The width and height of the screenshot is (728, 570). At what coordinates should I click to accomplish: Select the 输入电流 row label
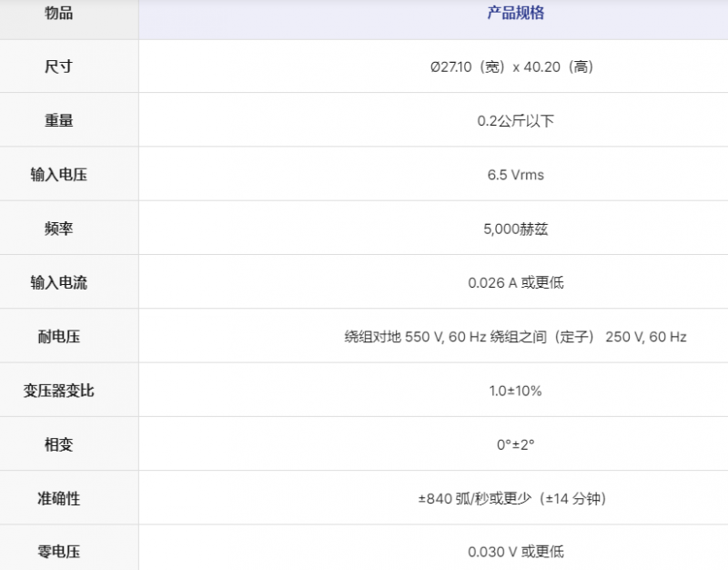tap(58, 282)
